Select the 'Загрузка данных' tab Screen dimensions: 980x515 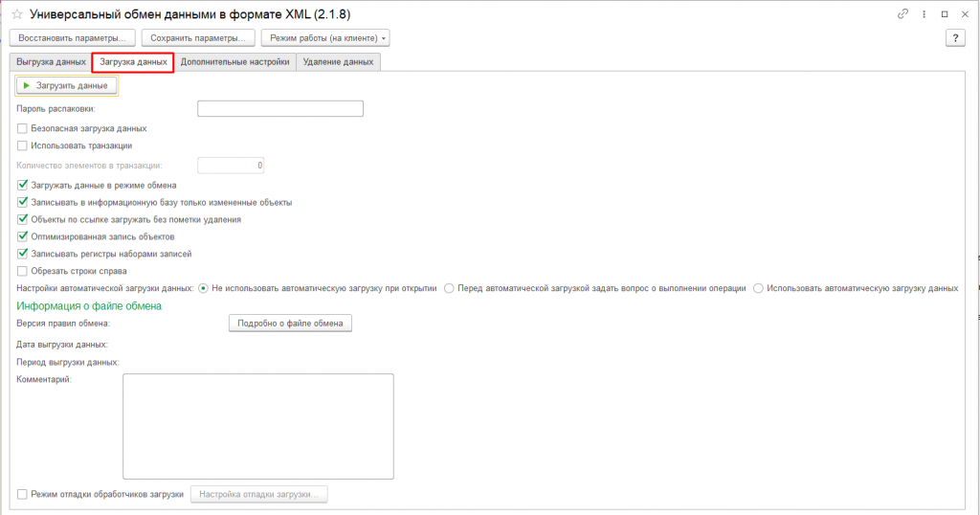[x=133, y=62]
